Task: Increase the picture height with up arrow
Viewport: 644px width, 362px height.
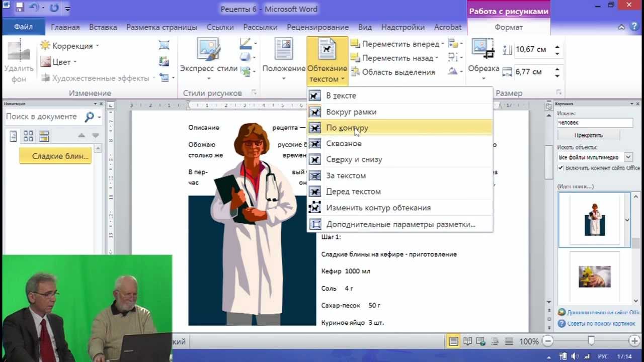Action: (557, 47)
